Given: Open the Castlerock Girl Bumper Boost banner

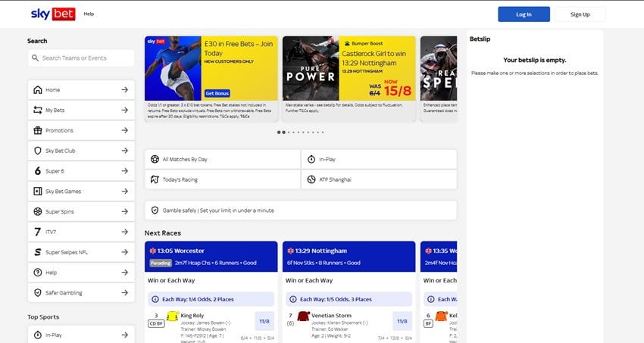Looking at the screenshot, I should (x=349, y=79).
